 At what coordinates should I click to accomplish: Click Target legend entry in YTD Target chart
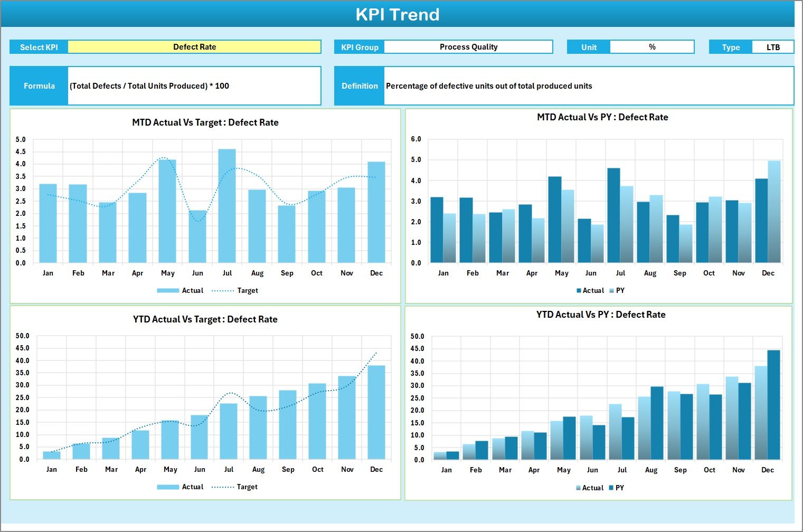point(247,487)
